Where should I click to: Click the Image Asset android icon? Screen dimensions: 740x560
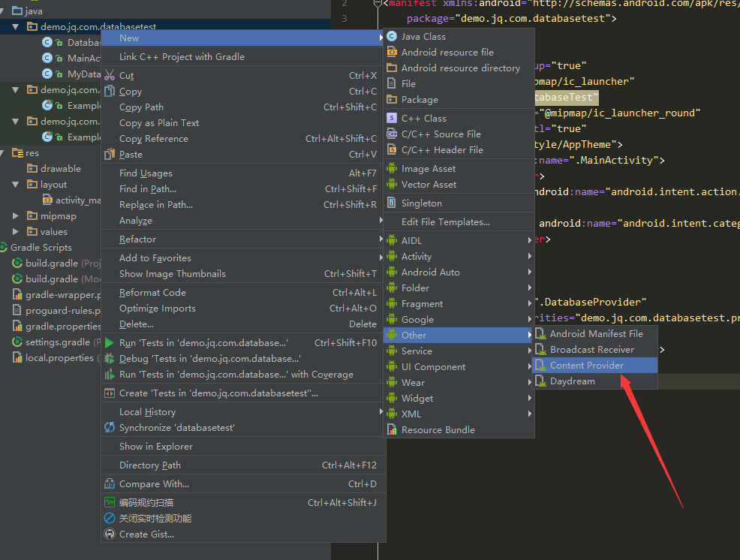(x=391, y=169)
